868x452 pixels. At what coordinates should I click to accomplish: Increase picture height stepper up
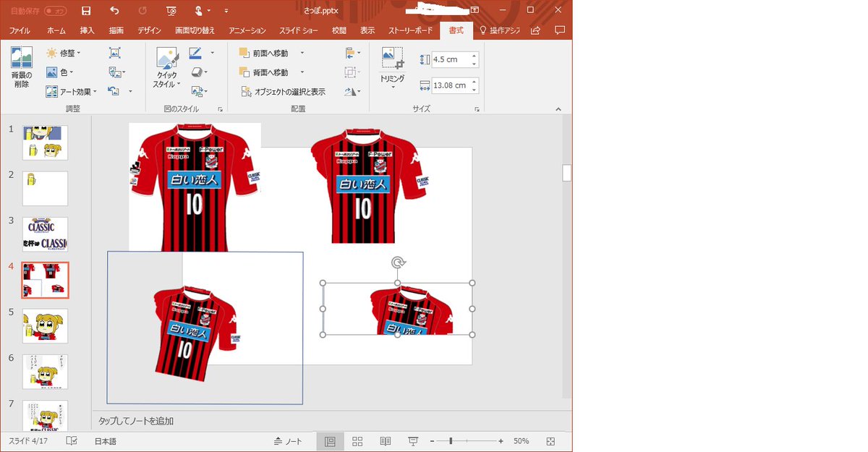(x=474, y=56)
